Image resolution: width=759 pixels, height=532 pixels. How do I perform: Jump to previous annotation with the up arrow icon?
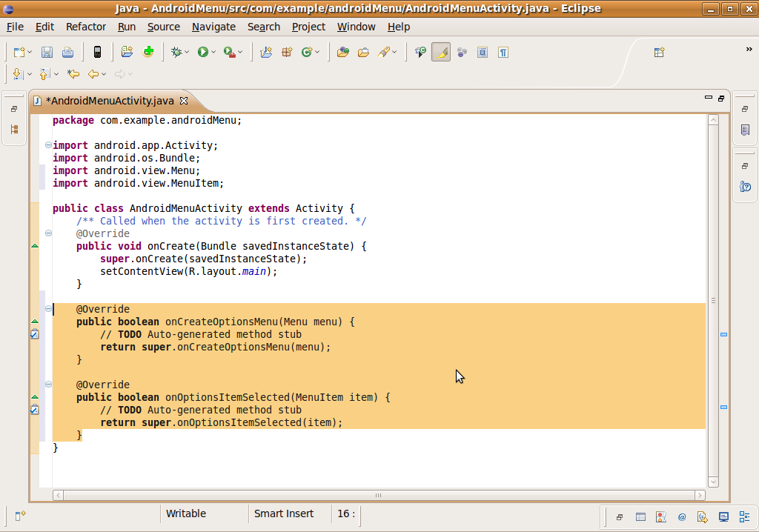point(44,74)
